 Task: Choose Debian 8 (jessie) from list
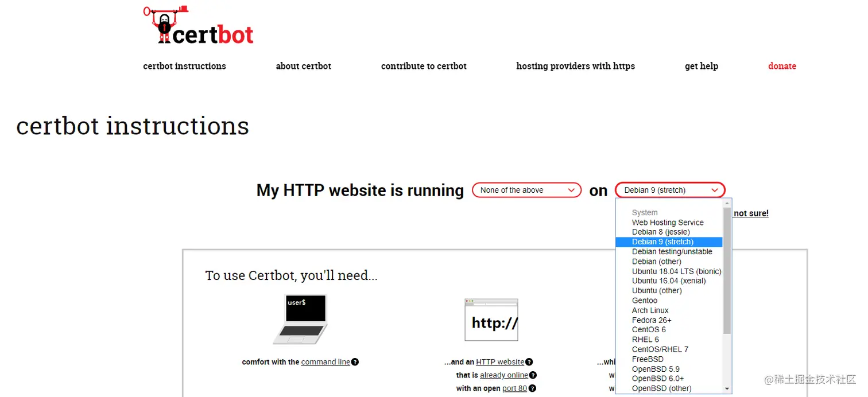click(669, 232)
